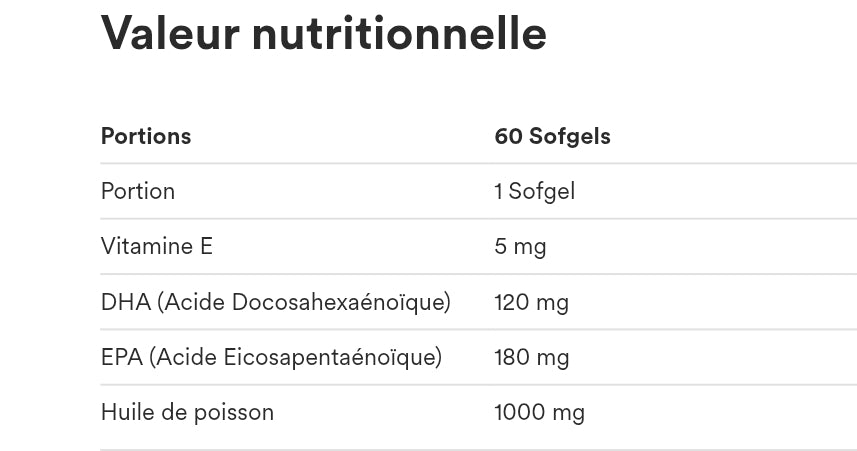Select the DHA (Acide Docosahexaénoïque) label
This screenshot has width=857, height=451.
point(276,302)
